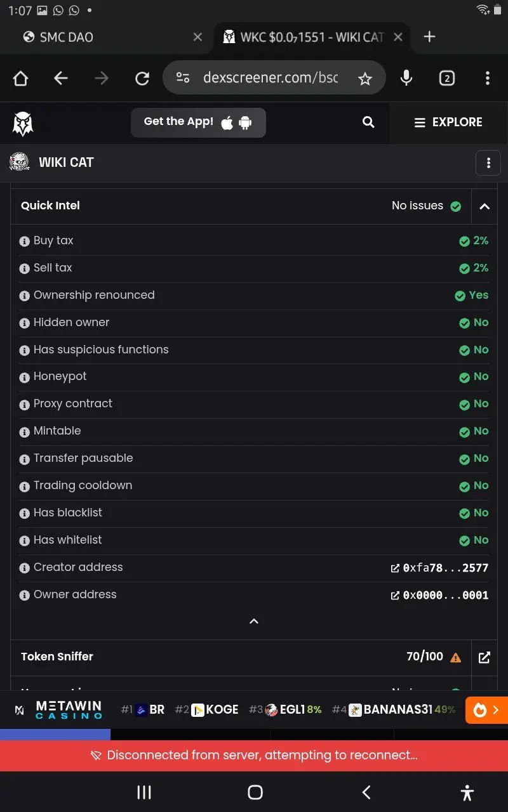Collapse the Quick Intel section
508x812 pixels.
[485, 206]
